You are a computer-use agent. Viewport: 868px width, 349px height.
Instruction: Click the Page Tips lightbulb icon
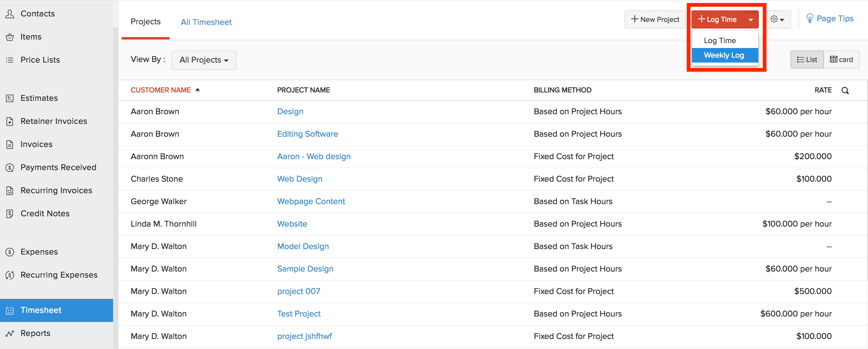(809, 19)
